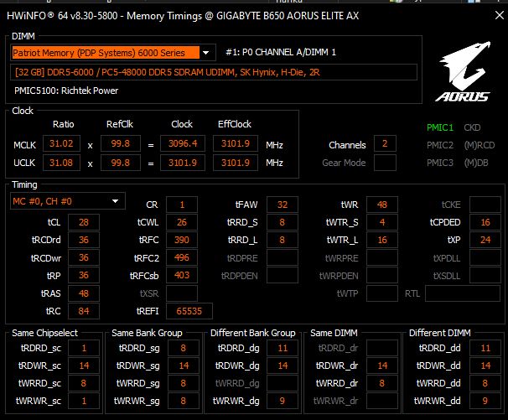The height and width of the screenshot is (420, 508).
Task: Click the CKD label
Action: [x=472, y=127]
